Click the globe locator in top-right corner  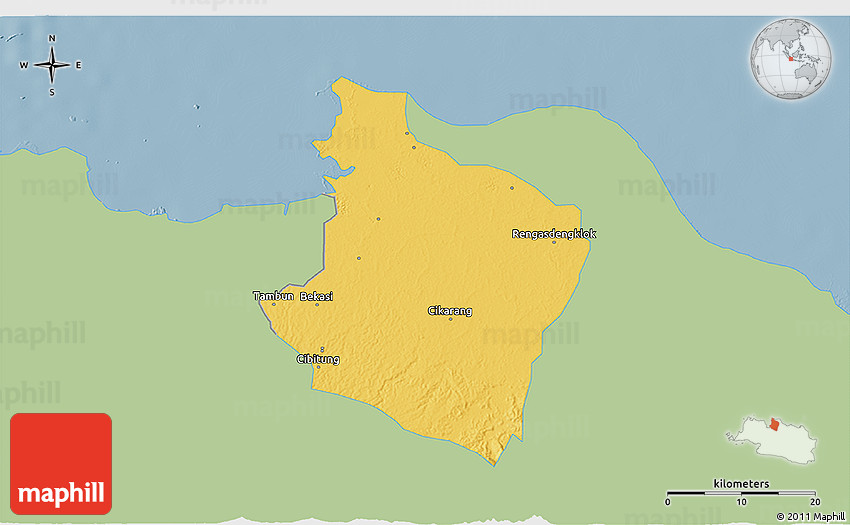pos(790,58)
